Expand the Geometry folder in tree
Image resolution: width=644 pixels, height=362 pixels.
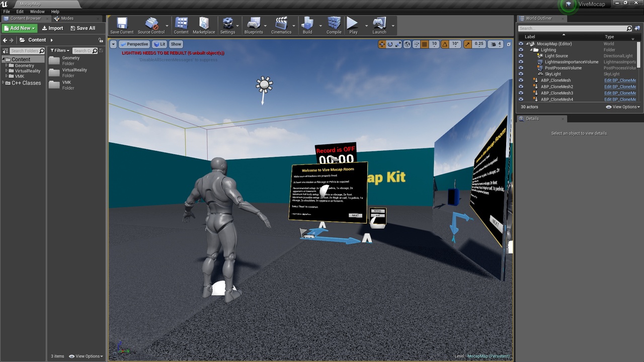coord(7,65)
